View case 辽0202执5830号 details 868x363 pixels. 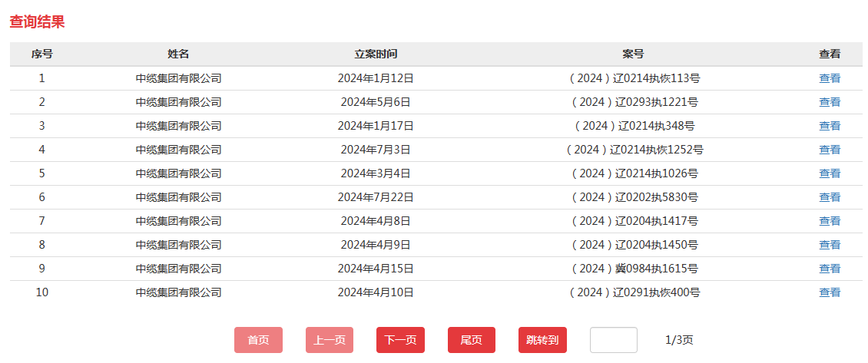click(x=830, y=197)
